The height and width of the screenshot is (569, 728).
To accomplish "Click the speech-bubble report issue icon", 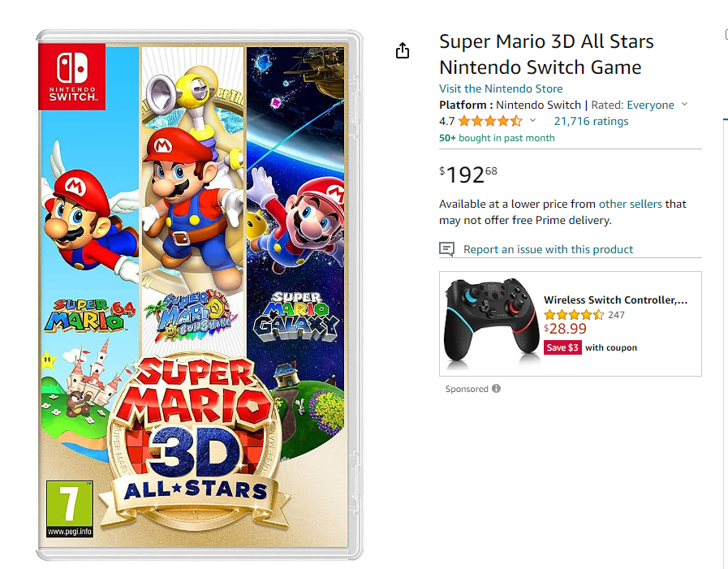I will pyautogui.click(x=446, y=249).
